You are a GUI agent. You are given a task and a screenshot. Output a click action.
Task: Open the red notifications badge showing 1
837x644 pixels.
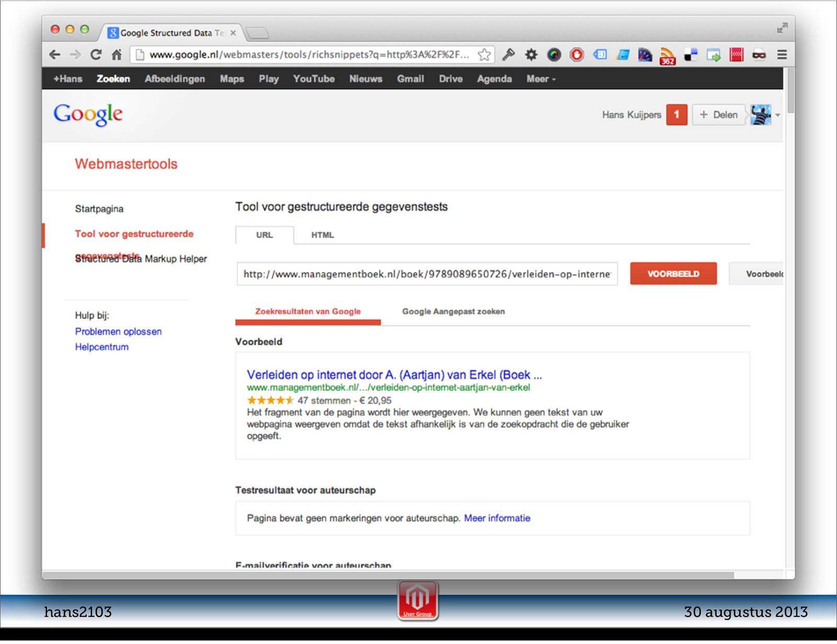pyautogui.click(x=676, y=114)
